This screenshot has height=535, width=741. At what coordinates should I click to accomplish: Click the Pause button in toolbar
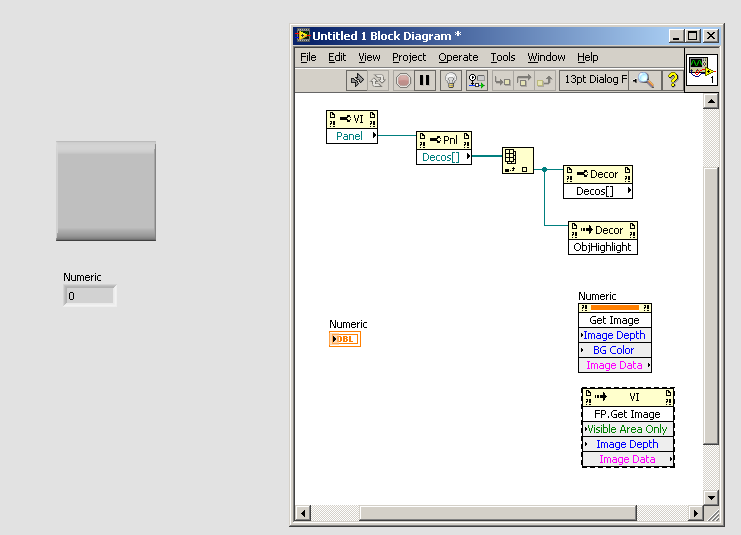click(425, 80)
